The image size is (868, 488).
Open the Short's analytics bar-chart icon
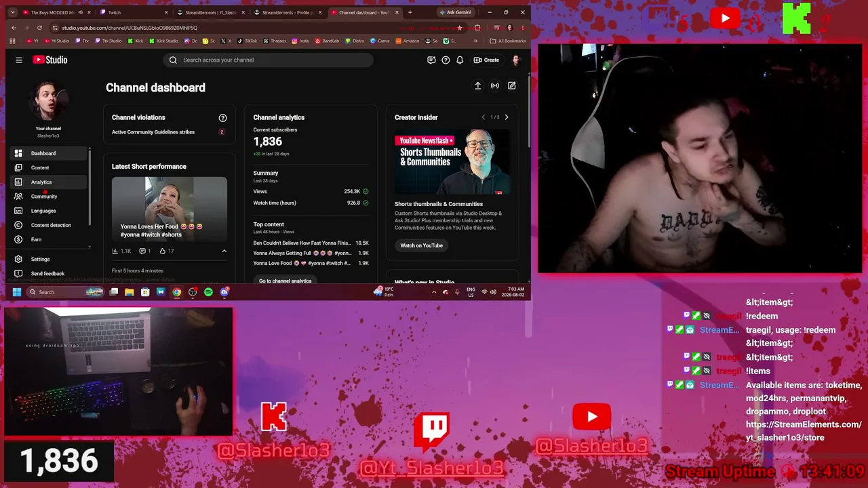pyautogui.click(x=115, y=251)
